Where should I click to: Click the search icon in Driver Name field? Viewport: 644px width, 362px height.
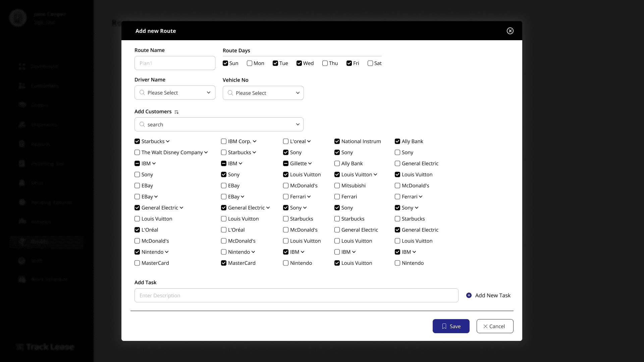(x=142, y=93)
